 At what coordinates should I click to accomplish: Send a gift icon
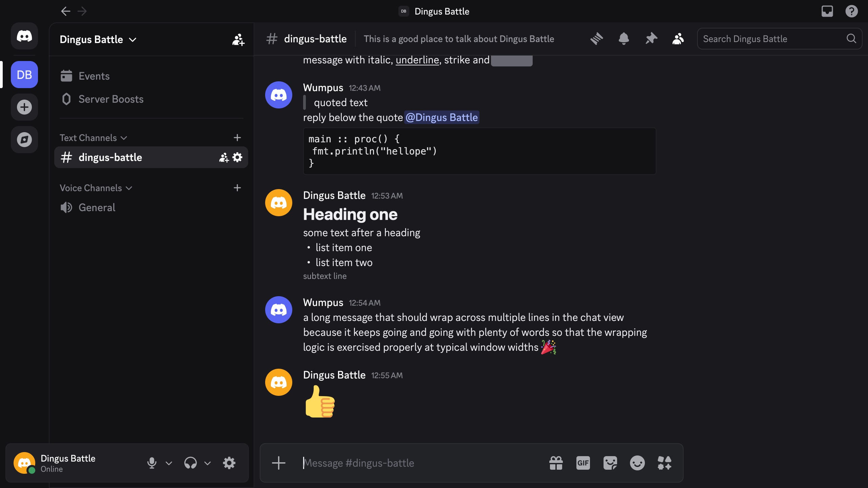(556, 463)
